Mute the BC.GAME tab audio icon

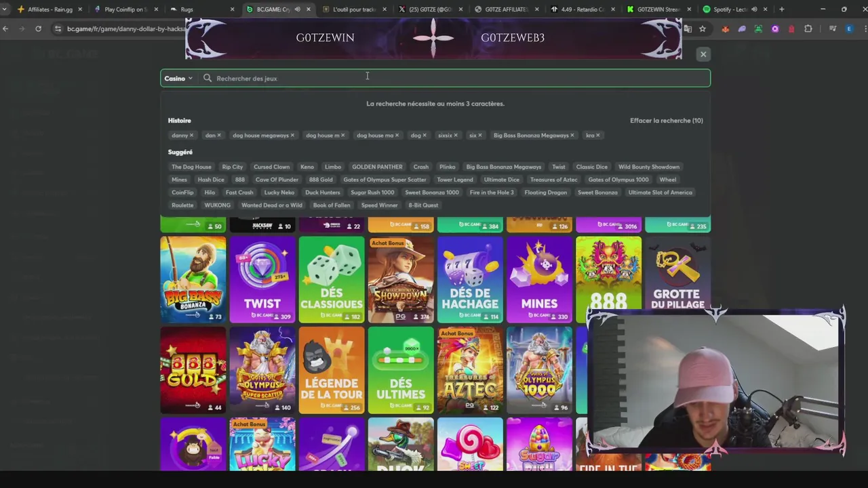tap(297, 9)
